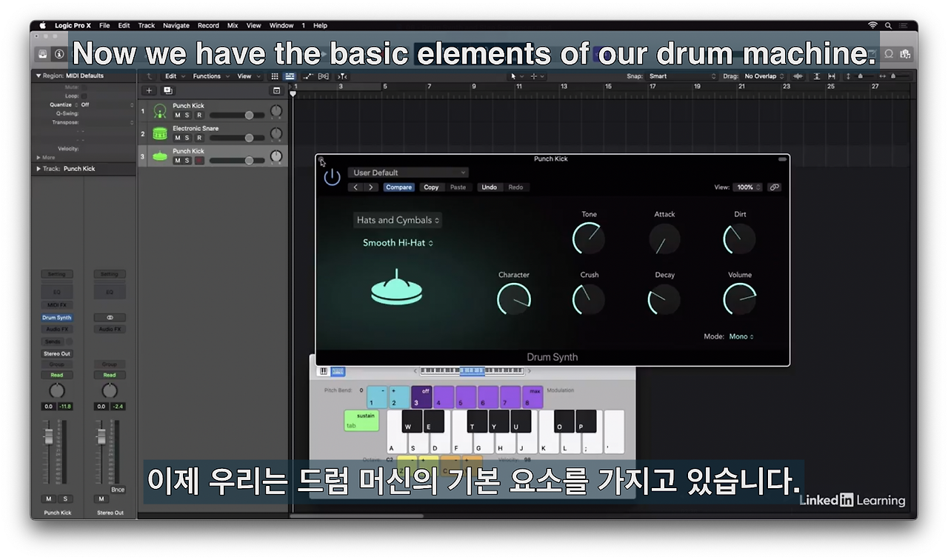
Task: Click track 3 hi-hat track icon
Action: [x=160, y=156]
